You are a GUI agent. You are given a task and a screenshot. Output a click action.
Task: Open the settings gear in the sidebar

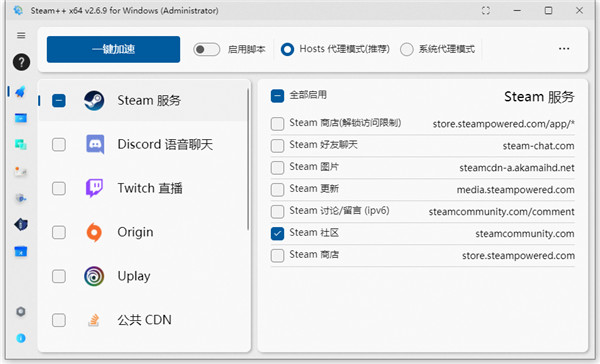(21, 312)
